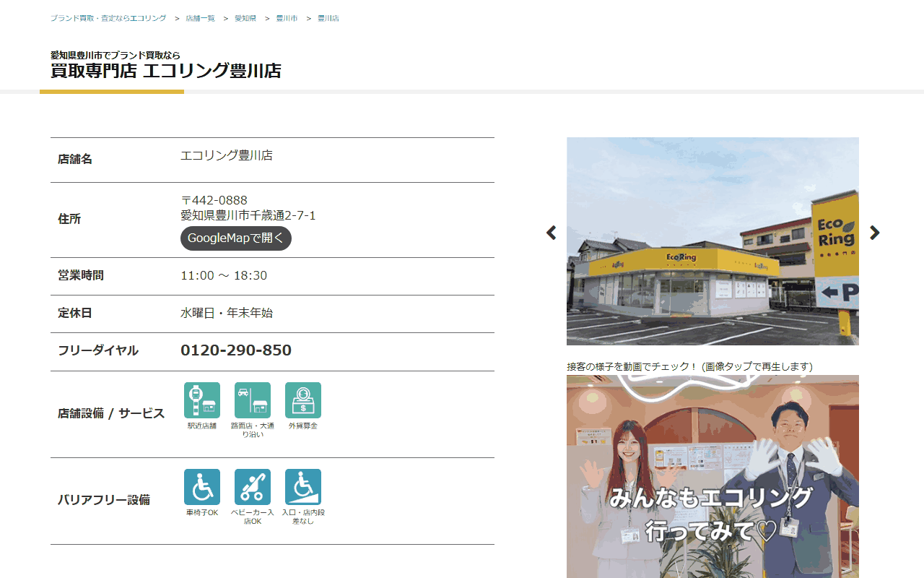The width and height of the screenshot is (924, 578).
Task: Click the 駅近店舗 station-nearby icon
Action: [x=202, y=400]
